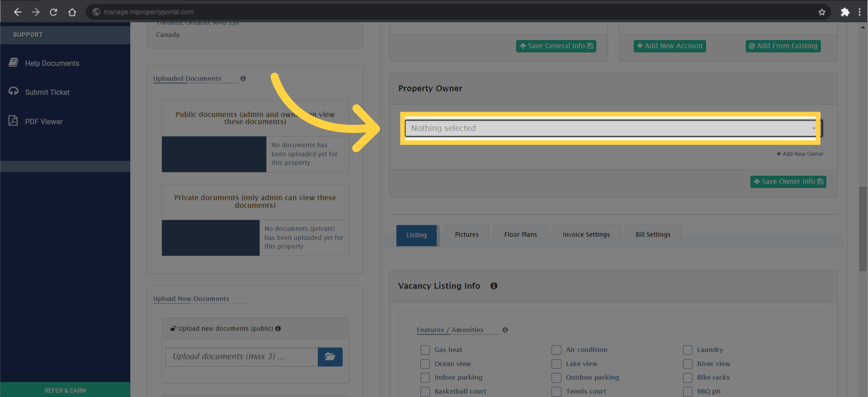Open the Bill Settings tab
Screen dimensions: 868x397
tap(653, 235)
